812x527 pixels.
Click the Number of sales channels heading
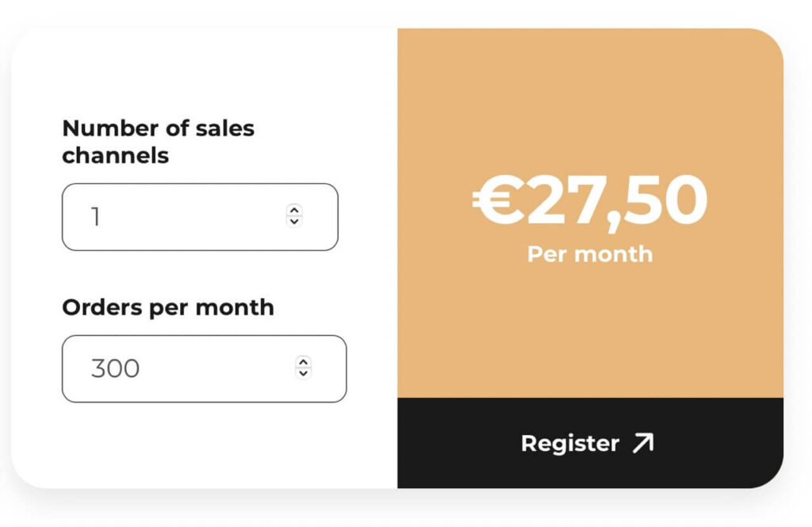coord(159,141)
